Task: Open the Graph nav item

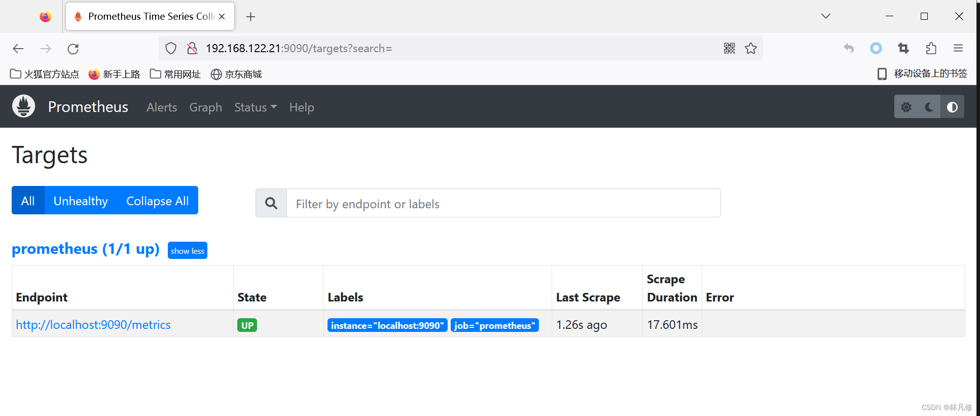Action: pos(206,107)
